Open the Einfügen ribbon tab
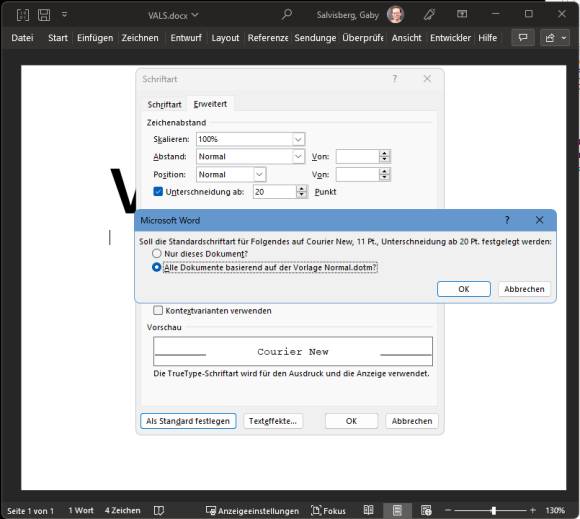 click(95, 38)
